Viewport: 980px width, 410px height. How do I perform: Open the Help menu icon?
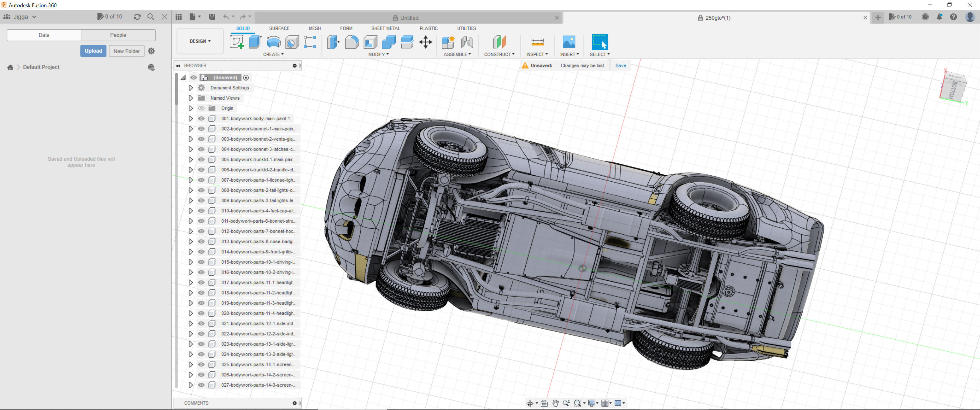coord(954,17)
